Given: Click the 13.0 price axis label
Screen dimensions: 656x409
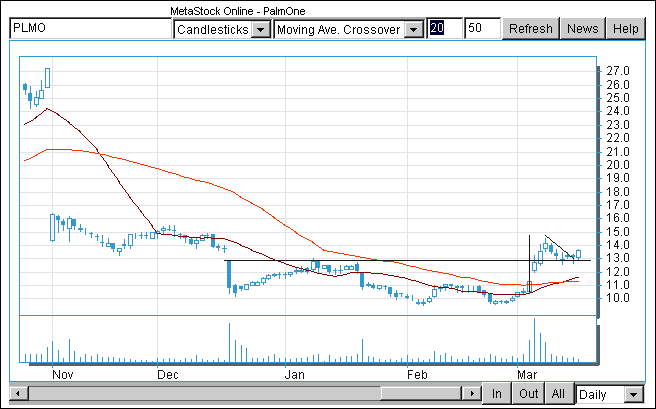Looking at the screenshot, I should (618, 258).
